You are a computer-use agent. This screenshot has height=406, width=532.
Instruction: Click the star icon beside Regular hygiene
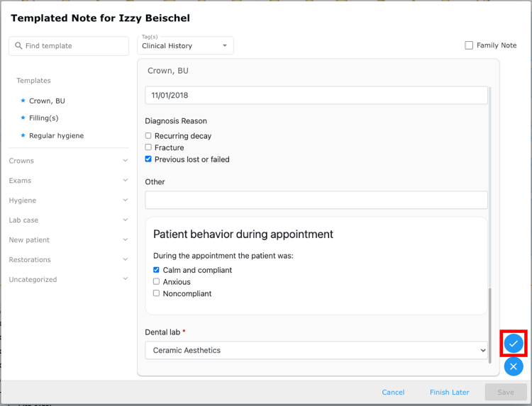click(x=23, y=135)
